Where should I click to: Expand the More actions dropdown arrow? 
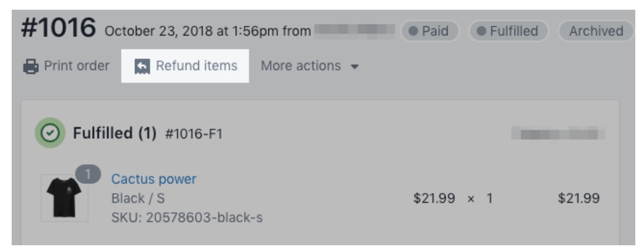pyautogui.click(x=354, y=67)
